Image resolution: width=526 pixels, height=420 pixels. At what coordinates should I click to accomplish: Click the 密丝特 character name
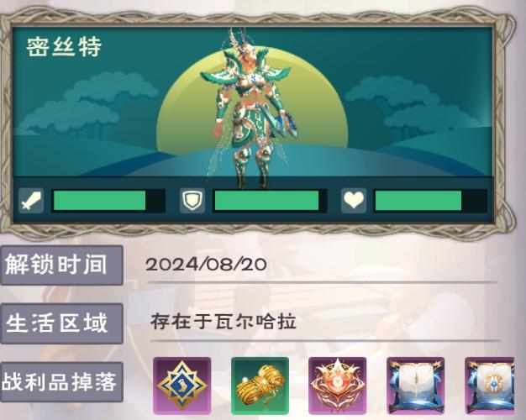click(x=64, y=47)
